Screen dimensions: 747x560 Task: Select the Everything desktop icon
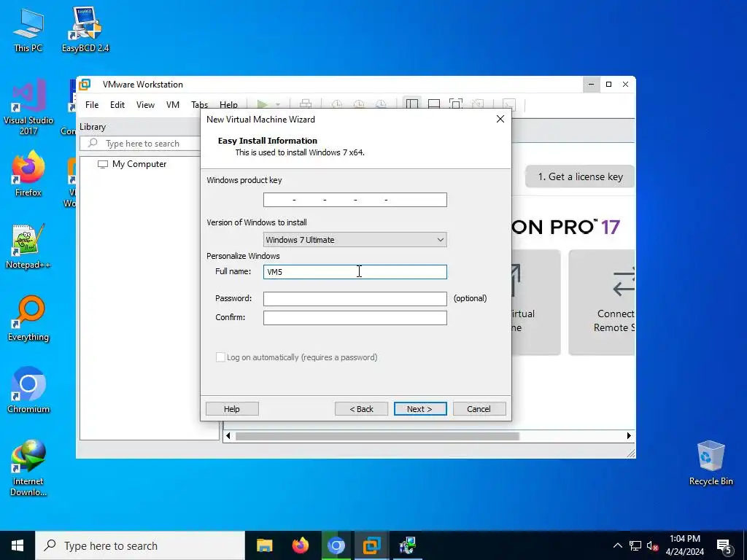28,319
